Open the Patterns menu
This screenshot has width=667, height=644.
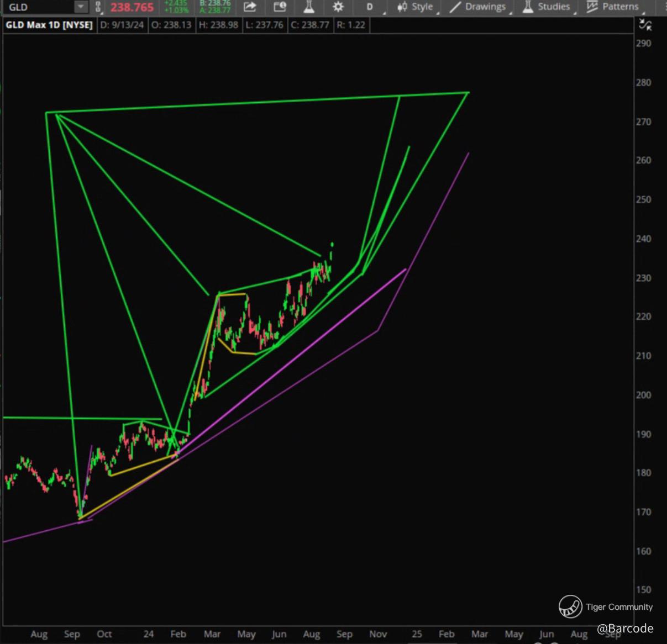620,7
